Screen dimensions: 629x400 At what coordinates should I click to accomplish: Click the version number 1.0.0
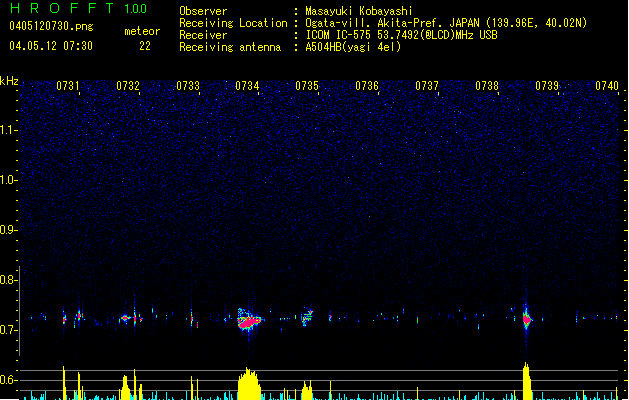[135, 8]
